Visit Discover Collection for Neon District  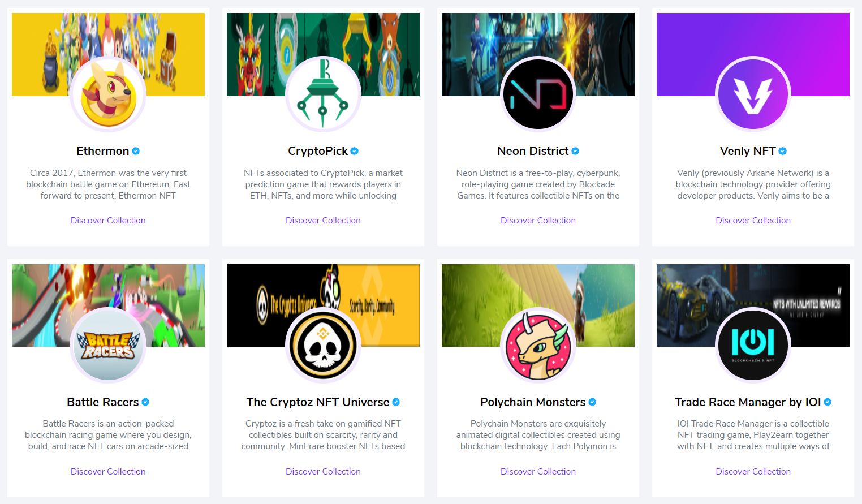click(x=538, y=221)
